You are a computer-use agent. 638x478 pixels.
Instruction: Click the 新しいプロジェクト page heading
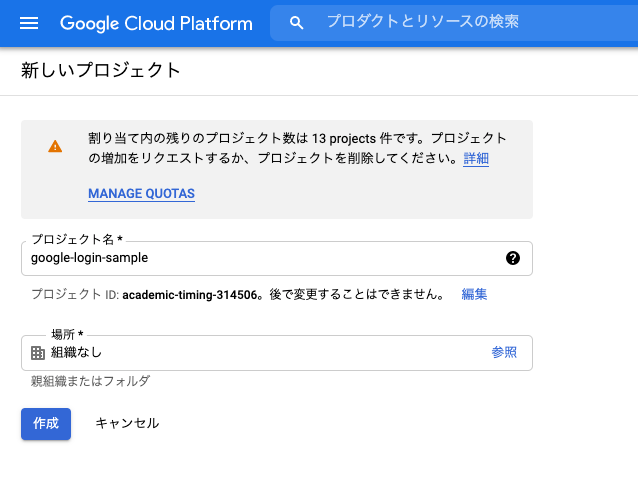101,70
